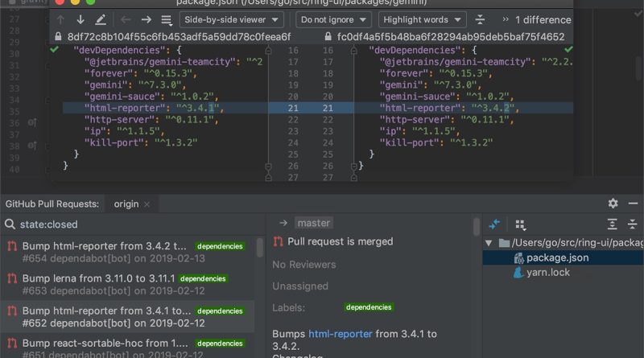Click the search magnifier icon

[10, 224]
